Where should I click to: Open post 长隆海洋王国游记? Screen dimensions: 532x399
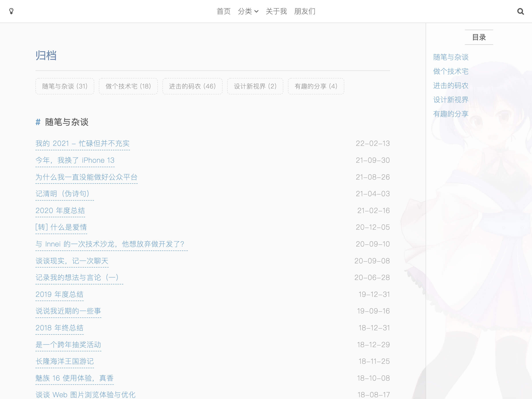tap(65, 361)
